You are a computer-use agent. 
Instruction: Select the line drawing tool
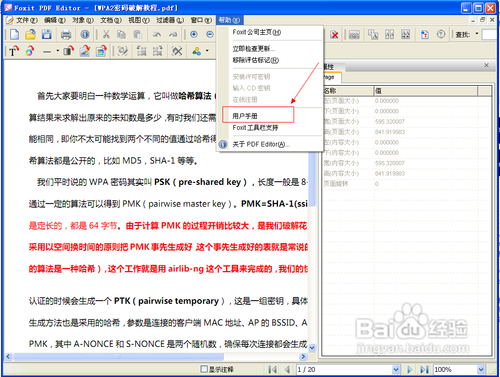(x=47, y=51)
